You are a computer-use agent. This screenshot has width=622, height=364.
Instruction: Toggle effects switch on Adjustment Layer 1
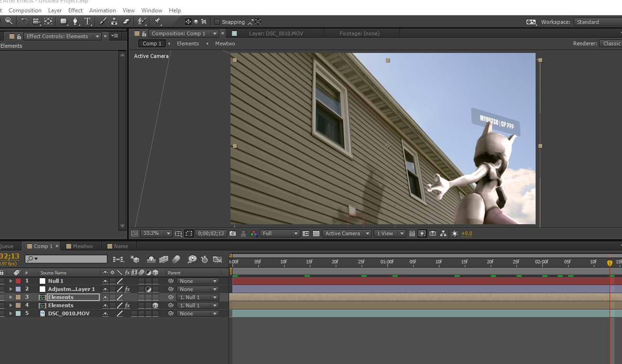tap(127, 289)
